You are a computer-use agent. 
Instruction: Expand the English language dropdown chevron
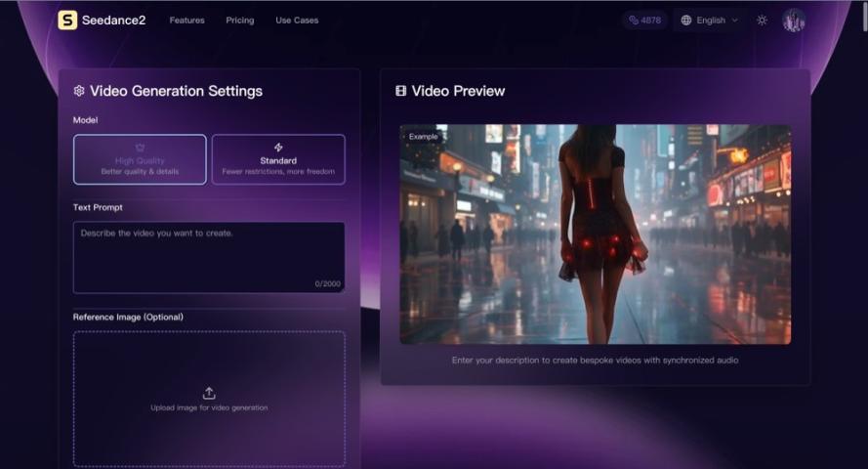(x=735, y=21)
